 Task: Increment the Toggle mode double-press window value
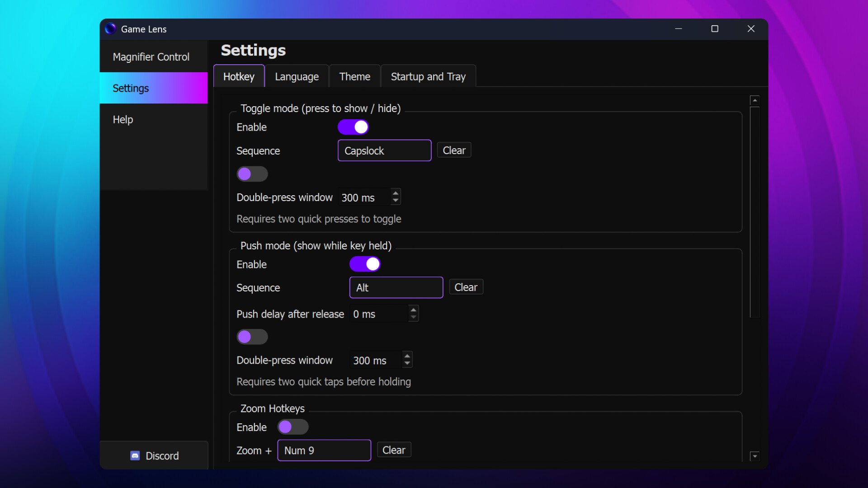point(396,193)
